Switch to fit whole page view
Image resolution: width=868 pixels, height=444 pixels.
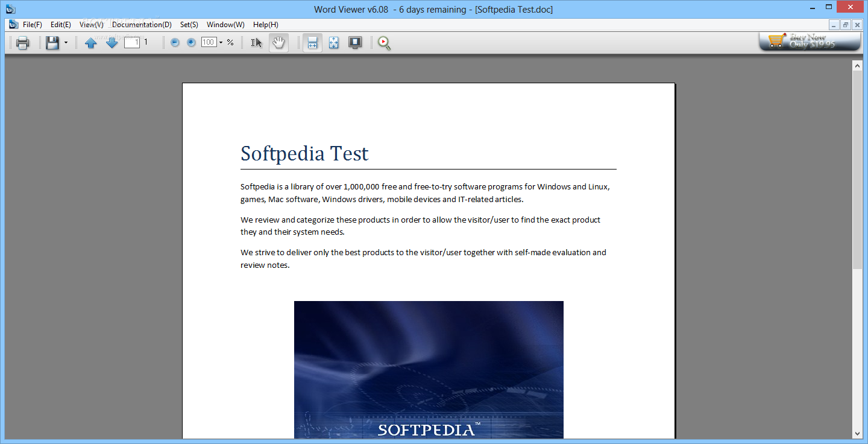[333, 43]
